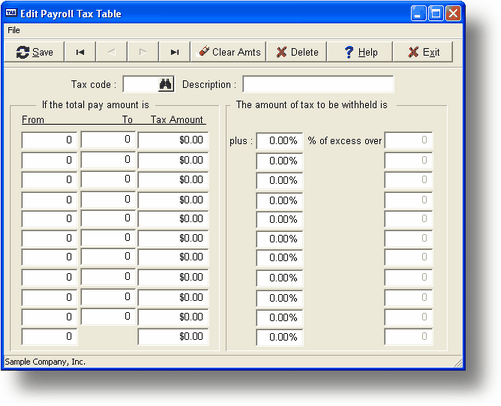Select last row Tax Amount field
Viewport: 501px width, 406px height.
pos(173,336)
